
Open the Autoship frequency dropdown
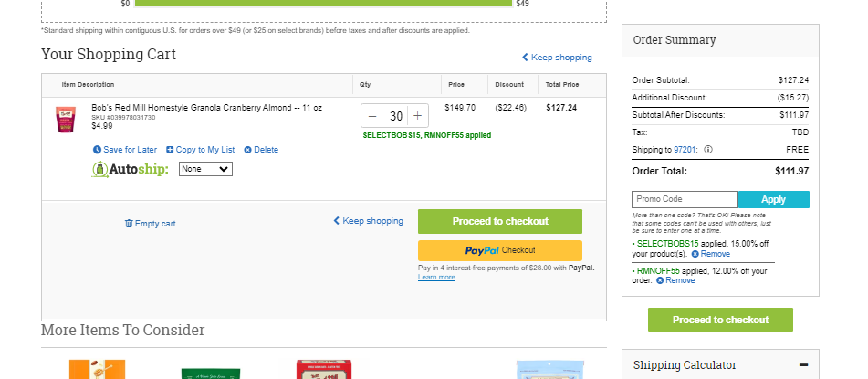click(205, 169)
